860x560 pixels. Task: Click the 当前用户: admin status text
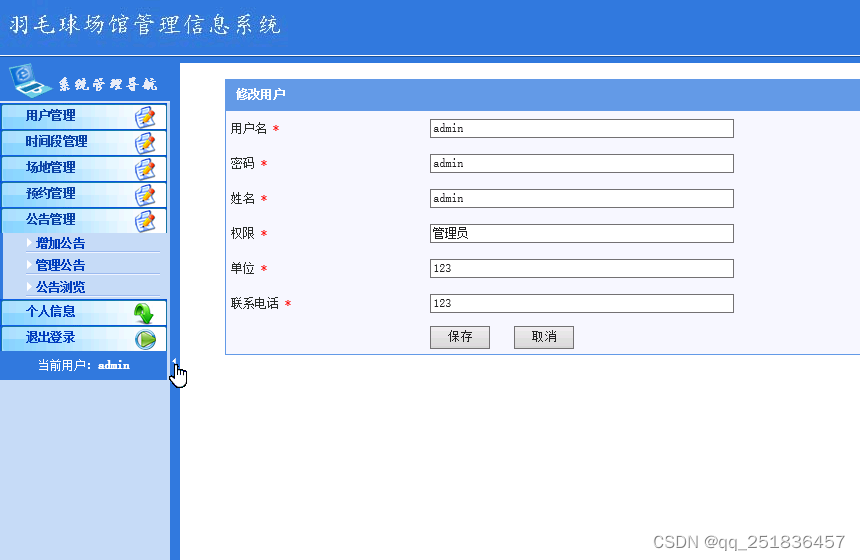click(84, 365)
